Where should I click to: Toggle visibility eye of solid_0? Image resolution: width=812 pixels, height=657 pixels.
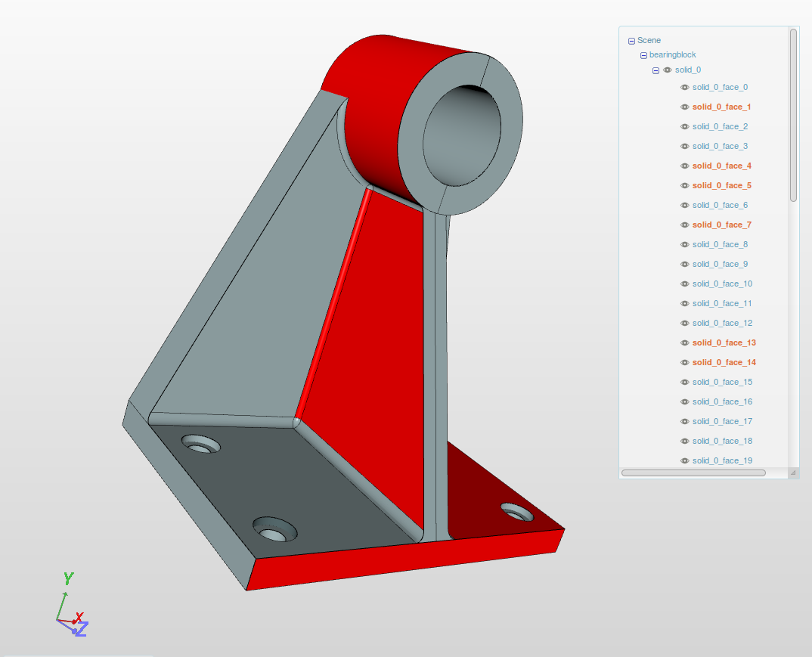click(x=668, y=70)
